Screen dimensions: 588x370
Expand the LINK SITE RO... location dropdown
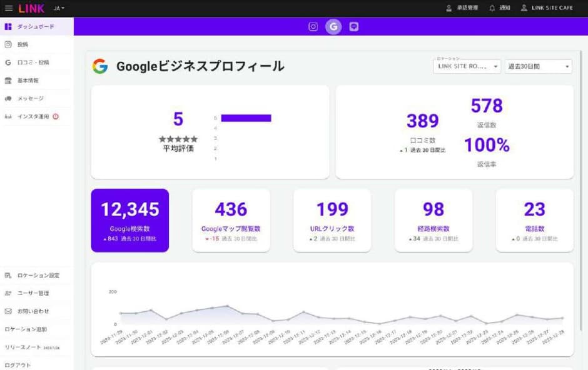467,66
